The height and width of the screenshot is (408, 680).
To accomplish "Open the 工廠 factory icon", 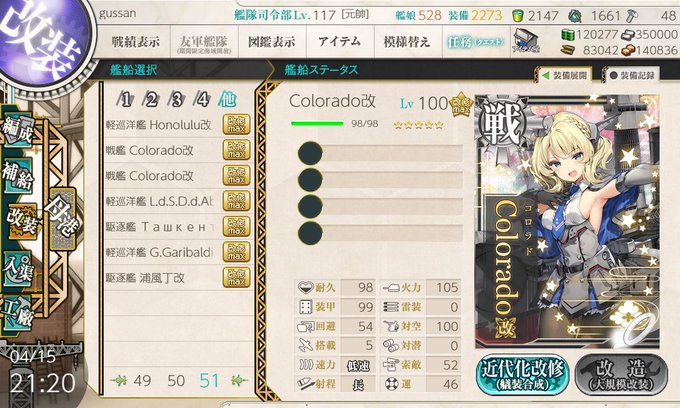I will tap(18, 313).
